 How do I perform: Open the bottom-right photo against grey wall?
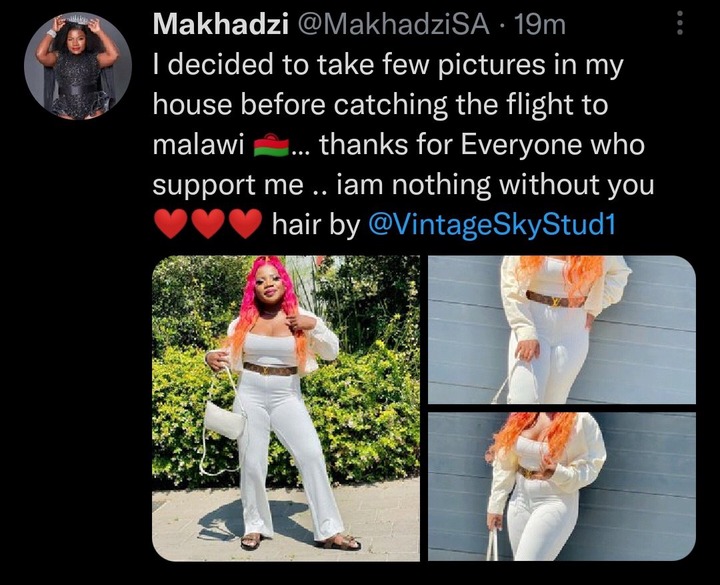click(562, 487)
